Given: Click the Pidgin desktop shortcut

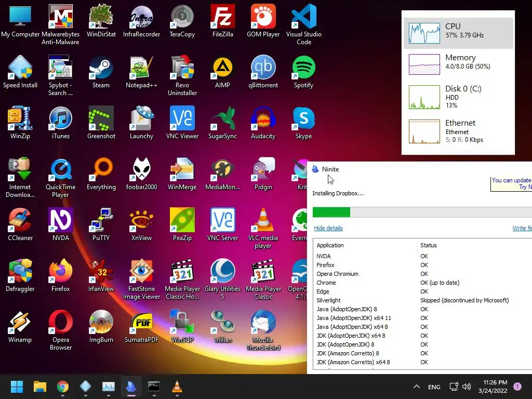Looking at the screenshot, I should point(263,173).
